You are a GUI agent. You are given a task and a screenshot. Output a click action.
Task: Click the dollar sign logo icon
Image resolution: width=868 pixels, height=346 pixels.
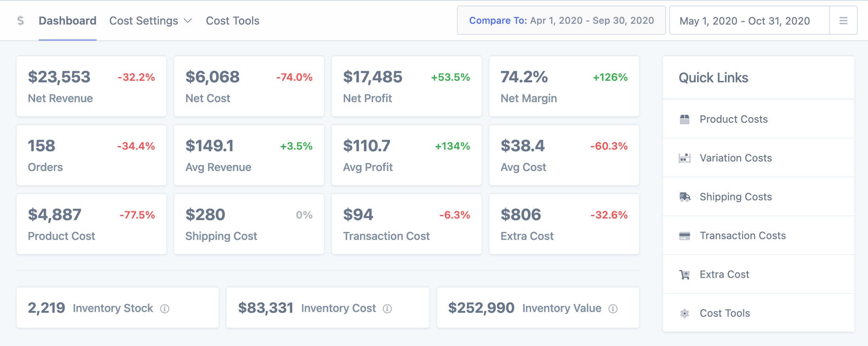click(x=21, y=21)
